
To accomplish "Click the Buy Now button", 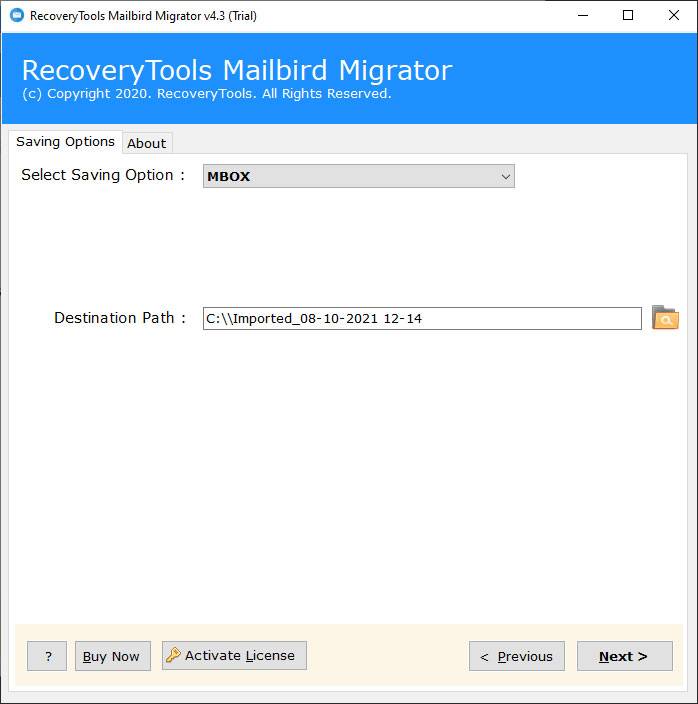I will (113, 656).
